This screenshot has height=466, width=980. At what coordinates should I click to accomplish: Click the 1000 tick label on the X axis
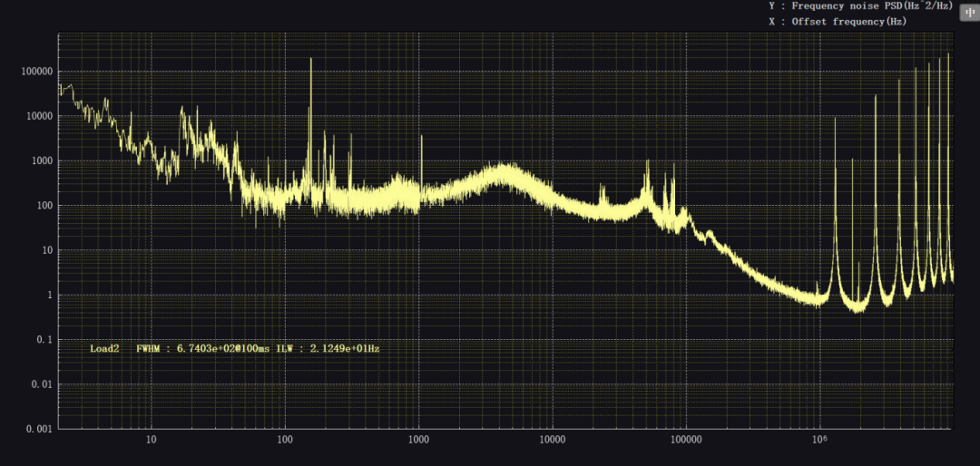click(418, 440)
